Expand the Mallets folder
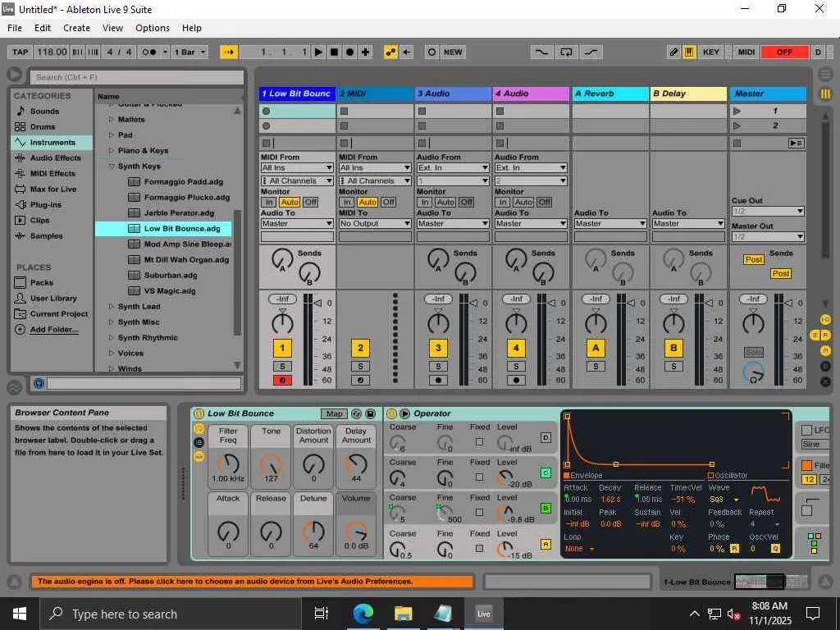840x630 pixels. coord(112,120)
